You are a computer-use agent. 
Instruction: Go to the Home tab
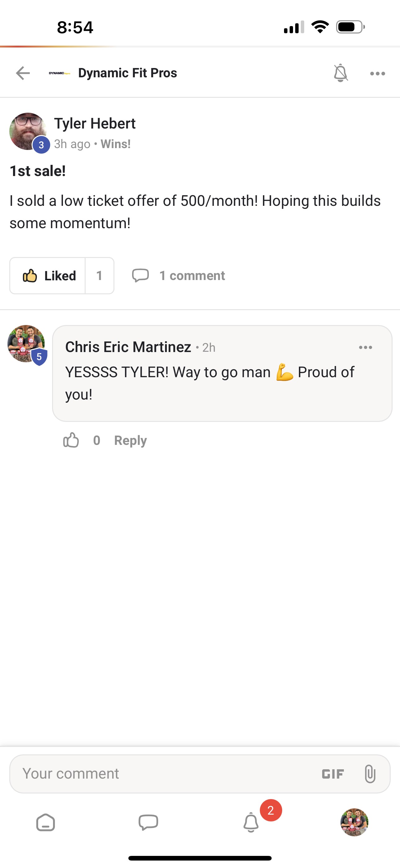(46, 822)
